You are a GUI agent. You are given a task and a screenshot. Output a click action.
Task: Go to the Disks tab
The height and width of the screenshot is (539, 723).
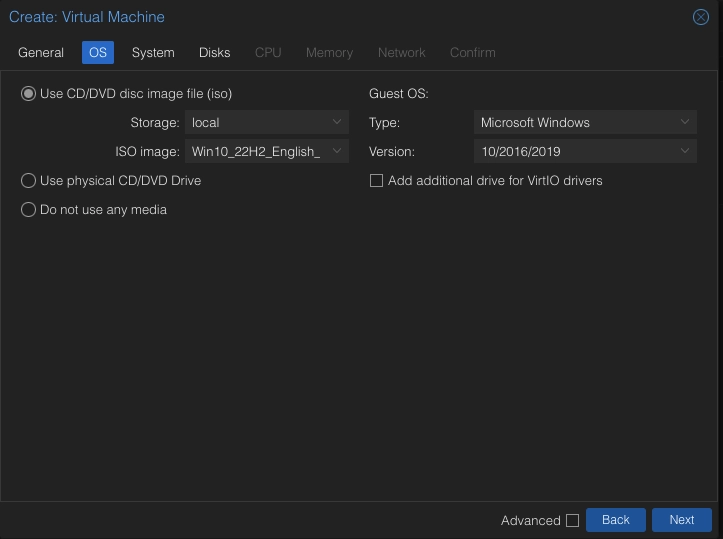coord(214,53)
